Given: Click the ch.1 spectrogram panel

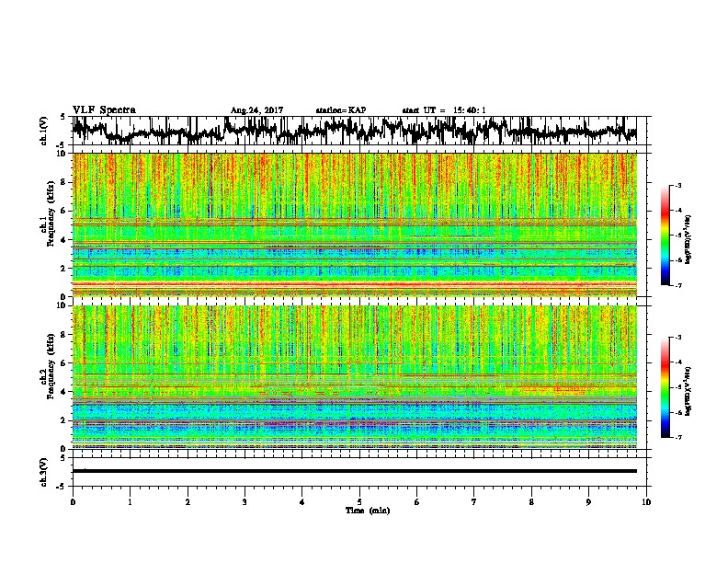Looking at the screenshot, I should 354,224.
